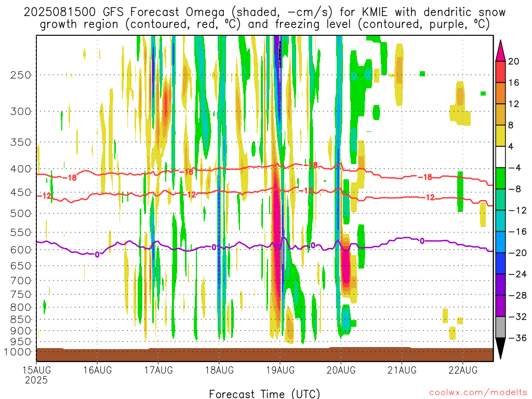Choose the green colorbar segment between -4 and -8
532x399 pixels.
[x=500, y=179]
